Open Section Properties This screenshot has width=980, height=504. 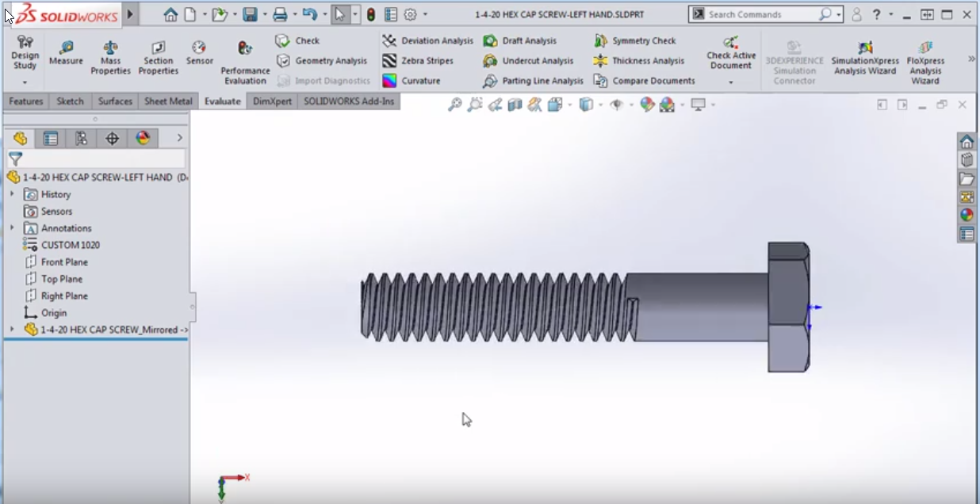(x=158, y=59)
